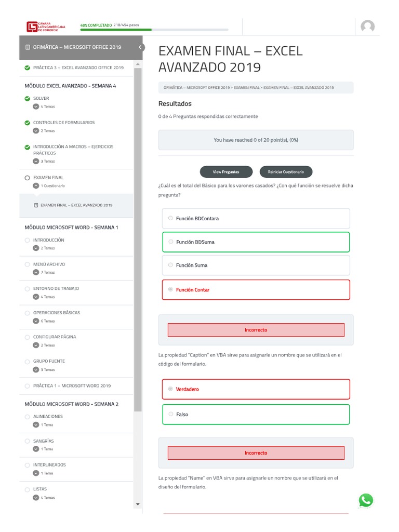Click the completed check beside Controles de Formularios

coord(27,123)
